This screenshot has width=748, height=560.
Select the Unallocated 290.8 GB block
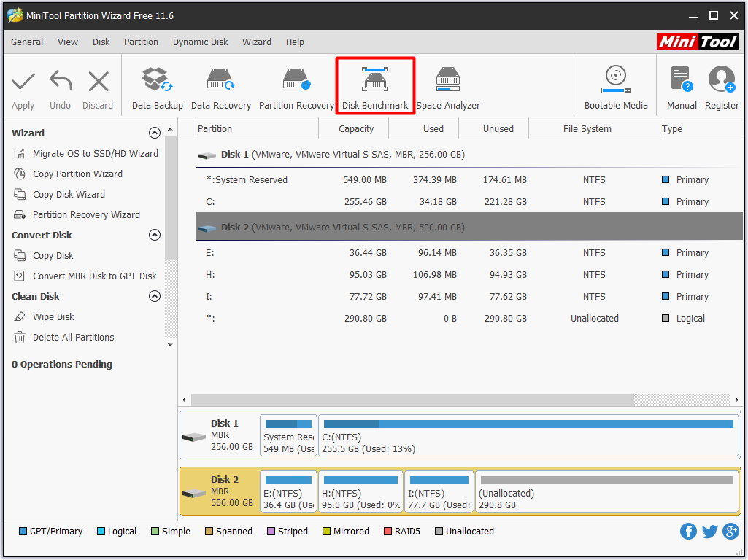click(606, 493)
